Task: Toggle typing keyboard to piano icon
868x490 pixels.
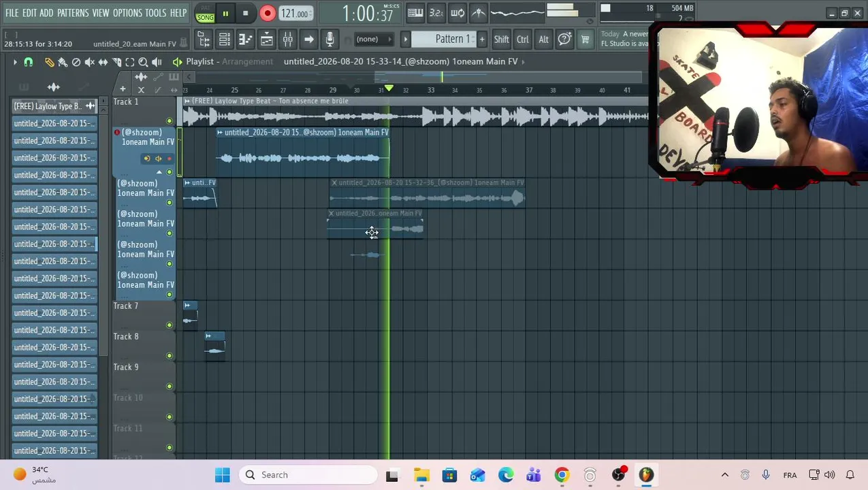Action: [415, 13]
